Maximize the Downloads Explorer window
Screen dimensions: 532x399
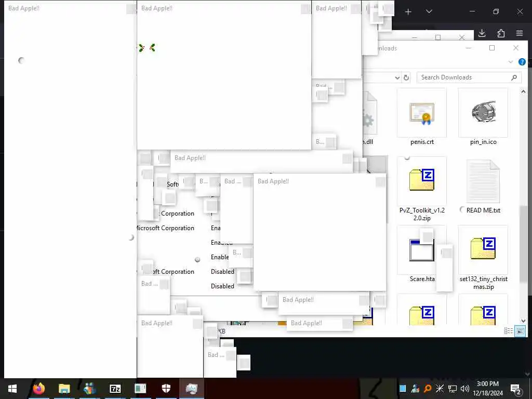(x=492, y=48)
